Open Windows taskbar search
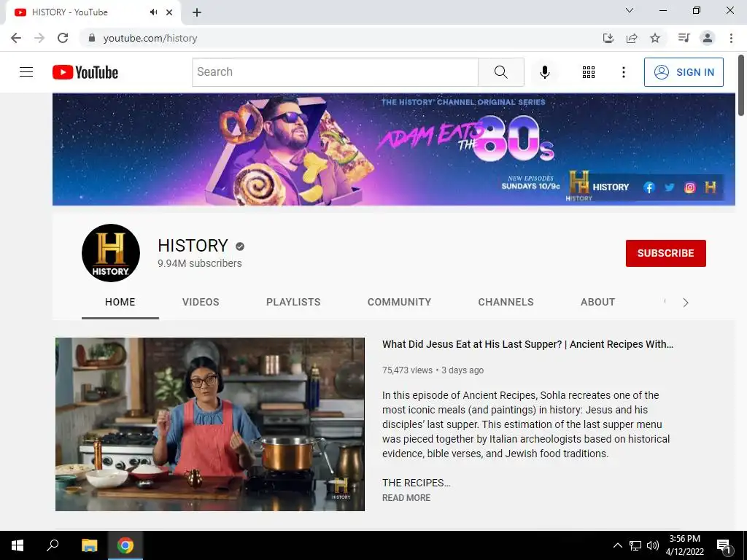 click(53, 545)
